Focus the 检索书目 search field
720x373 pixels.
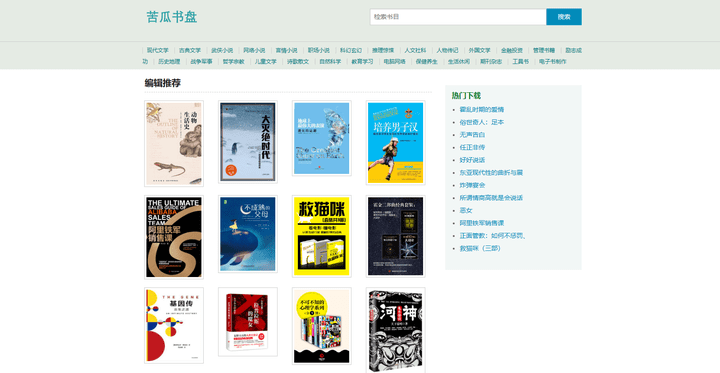click(458, 17)
